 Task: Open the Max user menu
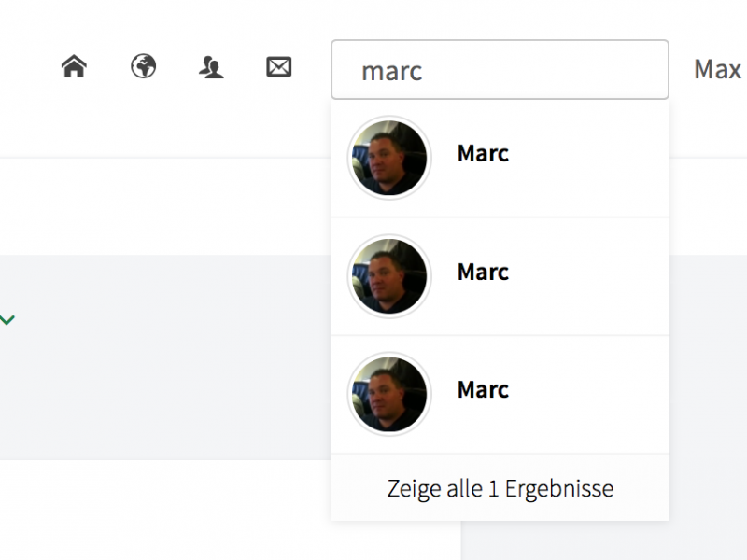click(718, 69)
